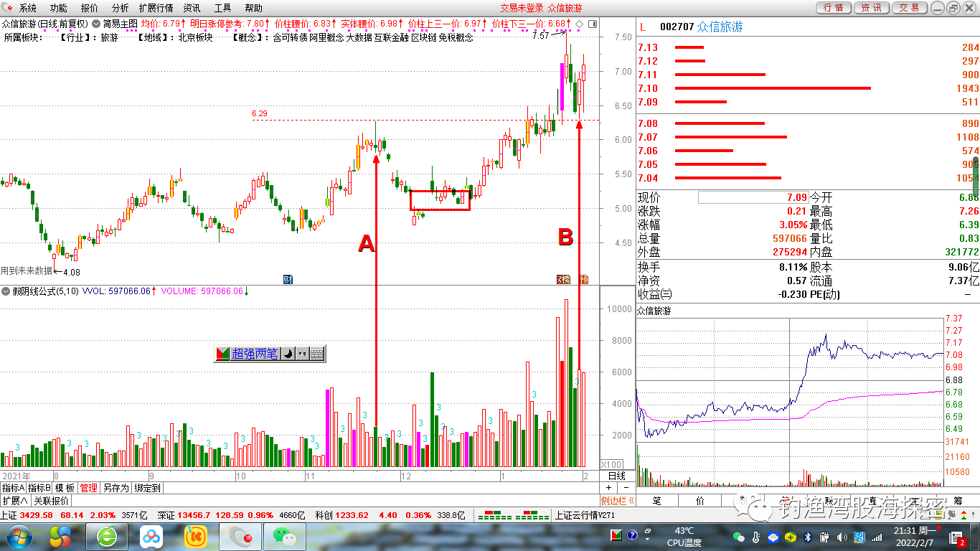The height and width of the screenshot is (551, 980).
Task: Click the 行情 button at top right
Action: [834, 8]
